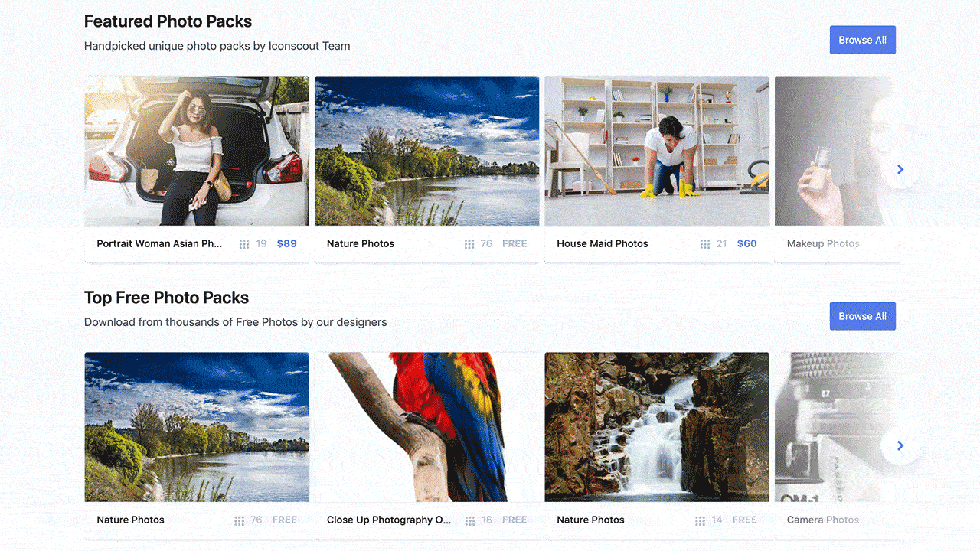Click the Close Up Photography pack title
This screenshot has width=980, height=551.
click(x=389, y=520)
